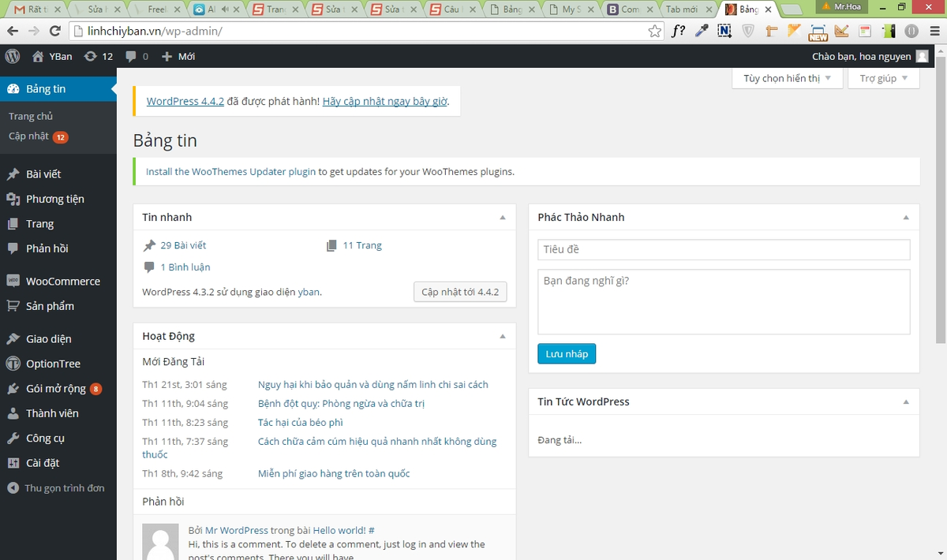This screenshot has height=560, width=947.
Task: Open post 'Bệnh đột quỵ: Phòng ngừa và chữa trị'
Action: click(342, 404)
